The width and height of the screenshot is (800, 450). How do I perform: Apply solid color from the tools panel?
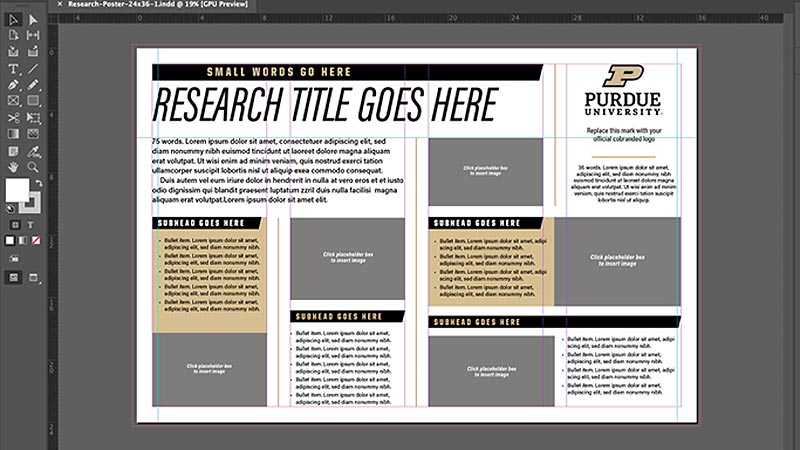tap(10, 240)
